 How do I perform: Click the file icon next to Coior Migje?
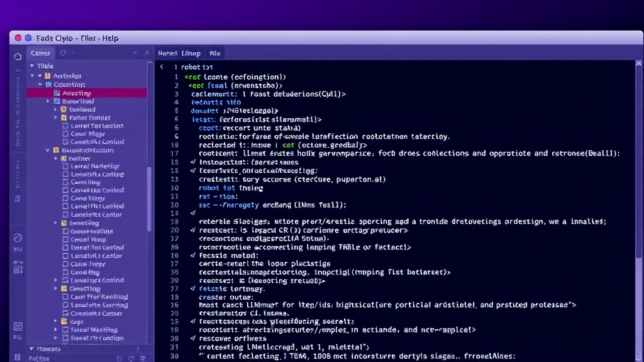click(x=65, y=134)
